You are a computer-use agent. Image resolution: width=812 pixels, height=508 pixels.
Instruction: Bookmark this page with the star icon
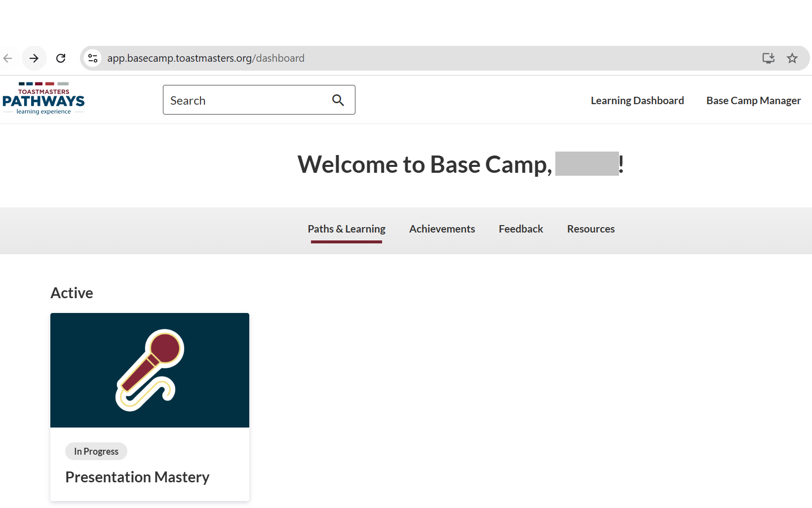pyautogui.click(x=792, y=58)
